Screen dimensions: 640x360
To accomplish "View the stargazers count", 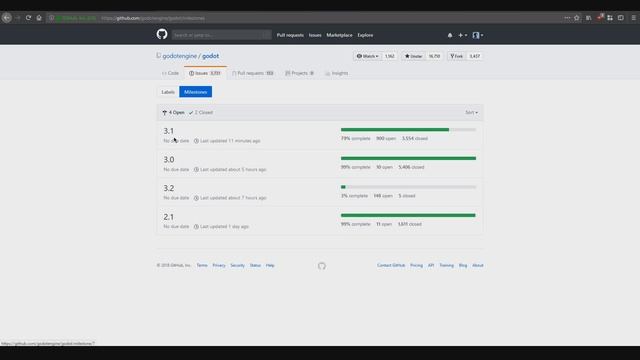I will pos(434,56).
